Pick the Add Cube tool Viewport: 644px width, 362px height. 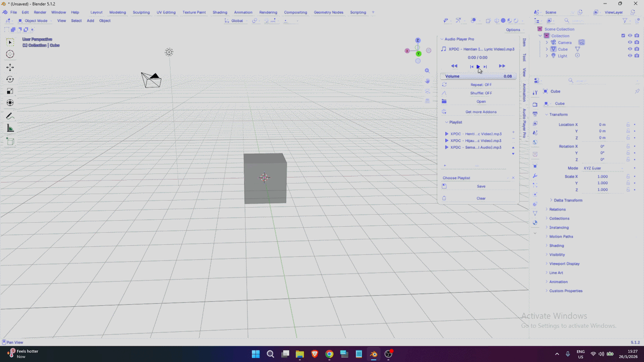[x=10, y=141]
